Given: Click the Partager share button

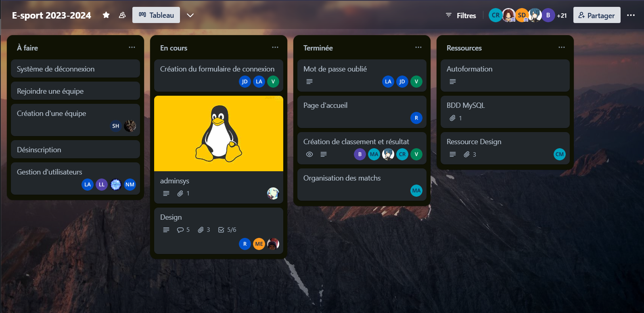Looking at the screenshot, I should click(x=596, y=15).
